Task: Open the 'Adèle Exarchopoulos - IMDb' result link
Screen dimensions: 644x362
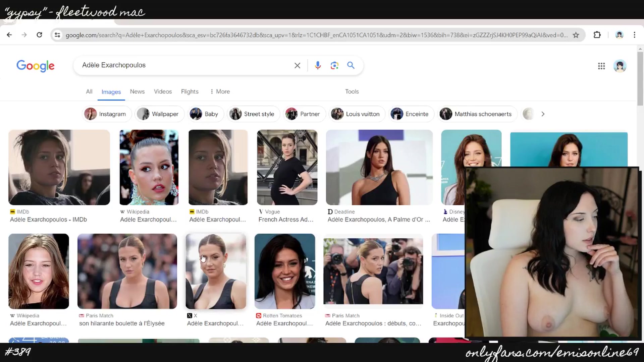Action: 48,220
